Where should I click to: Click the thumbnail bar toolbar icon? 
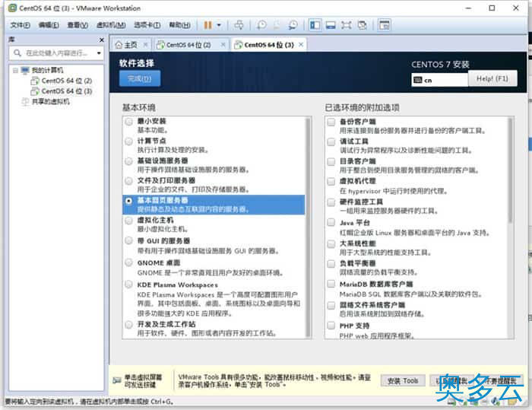331,25
